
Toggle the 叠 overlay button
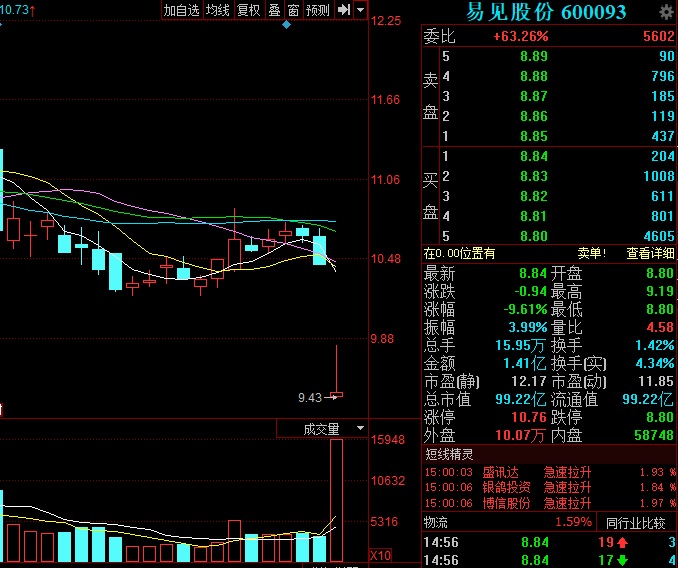(274, 10)
